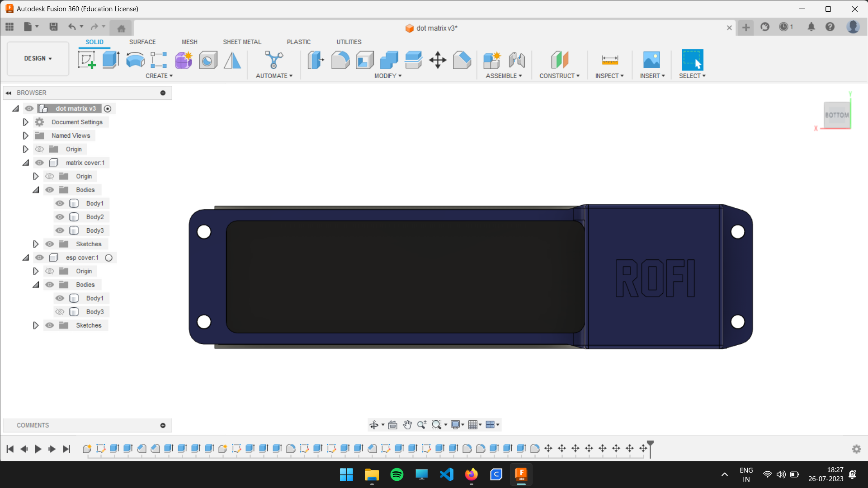Open Spotify from the taskbar
The height and width of the screenshot is (488, 868).
[x=396, y=474]
